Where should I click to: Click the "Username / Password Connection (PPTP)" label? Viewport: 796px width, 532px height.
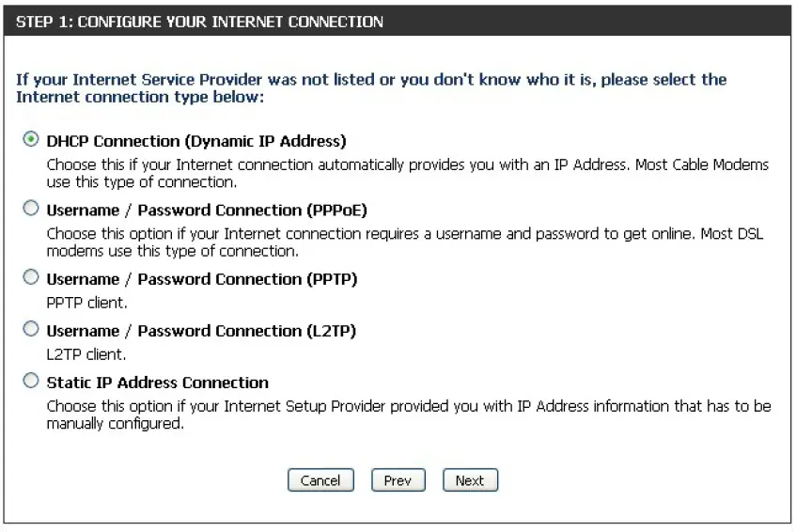coord(202,279)
